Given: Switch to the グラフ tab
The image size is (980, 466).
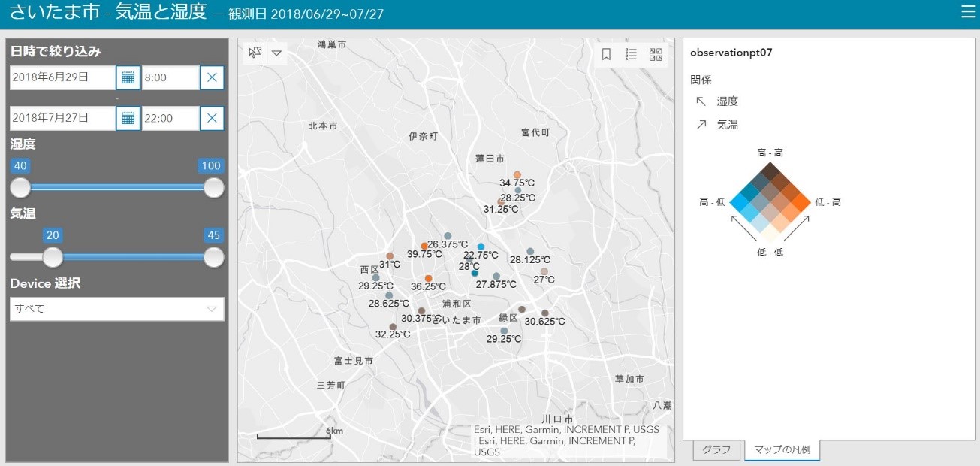Looking at the screenshot, I should point(716,450).
